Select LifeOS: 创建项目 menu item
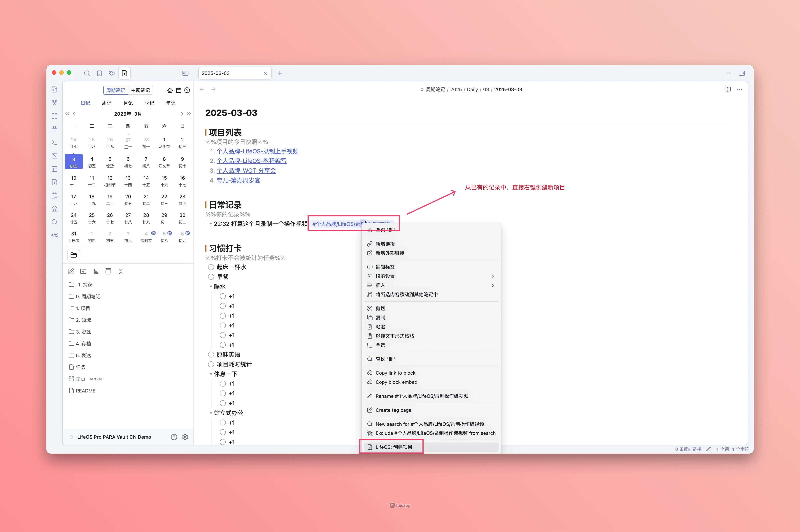This screenshot has width=800, height=532. tap(394, 447)
